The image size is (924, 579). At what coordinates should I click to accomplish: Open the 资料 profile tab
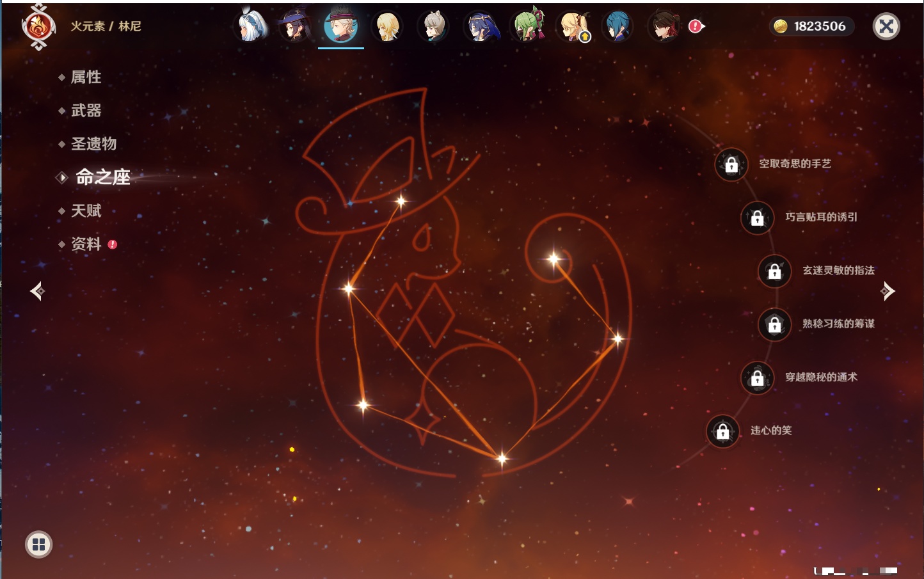click(x=86, y=244)
